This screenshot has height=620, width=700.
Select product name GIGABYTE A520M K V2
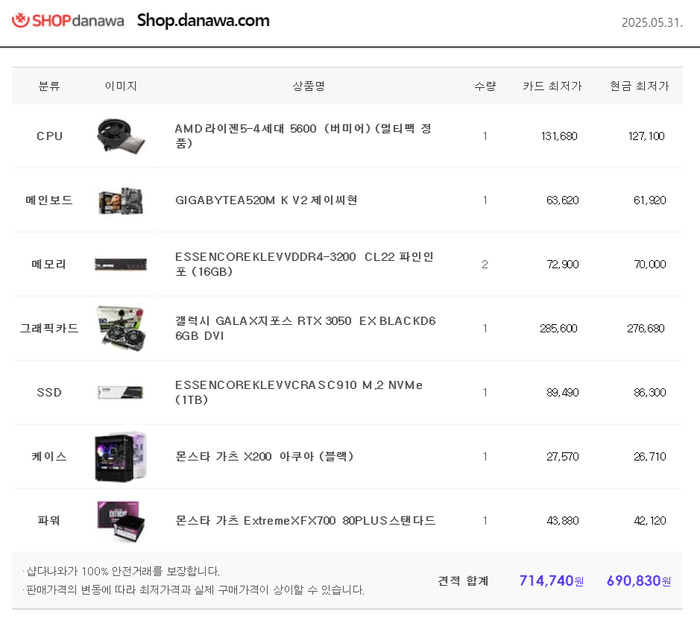click(266, 200)
